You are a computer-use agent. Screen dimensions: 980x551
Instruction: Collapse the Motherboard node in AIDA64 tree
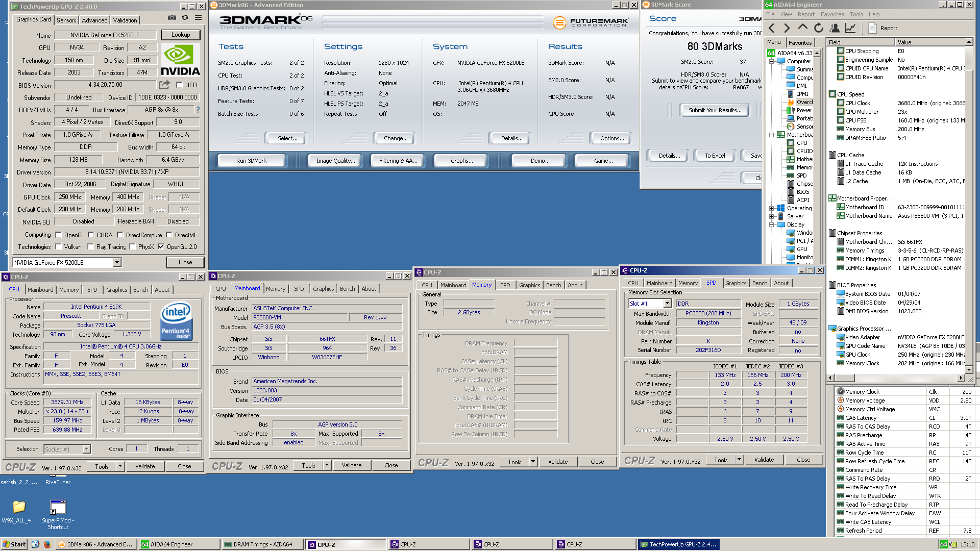[771, 135]
